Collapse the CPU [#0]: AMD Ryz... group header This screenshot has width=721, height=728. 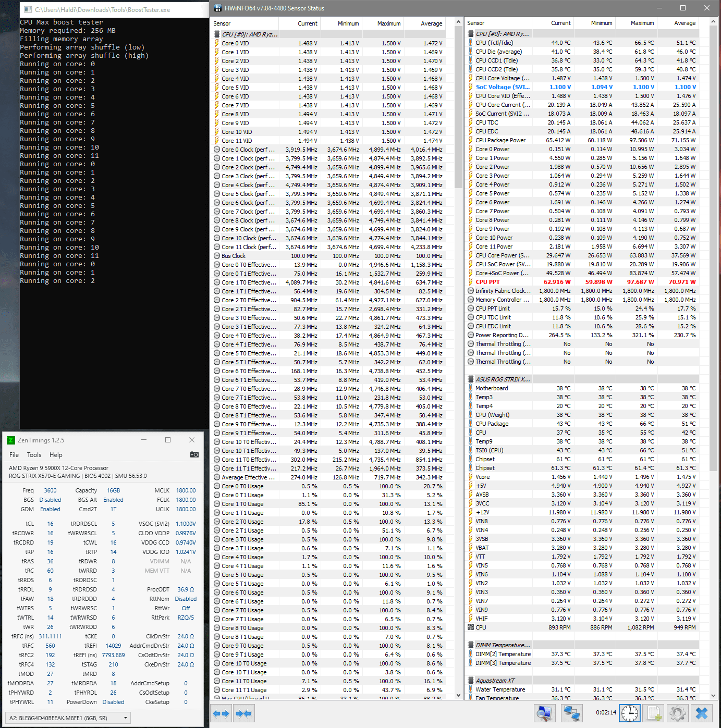(246, 34)
